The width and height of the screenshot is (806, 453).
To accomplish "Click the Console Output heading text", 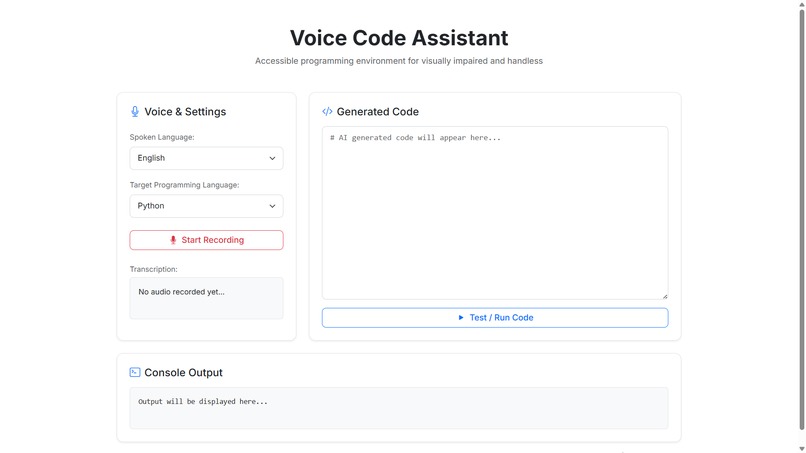I will coord(184,372).
